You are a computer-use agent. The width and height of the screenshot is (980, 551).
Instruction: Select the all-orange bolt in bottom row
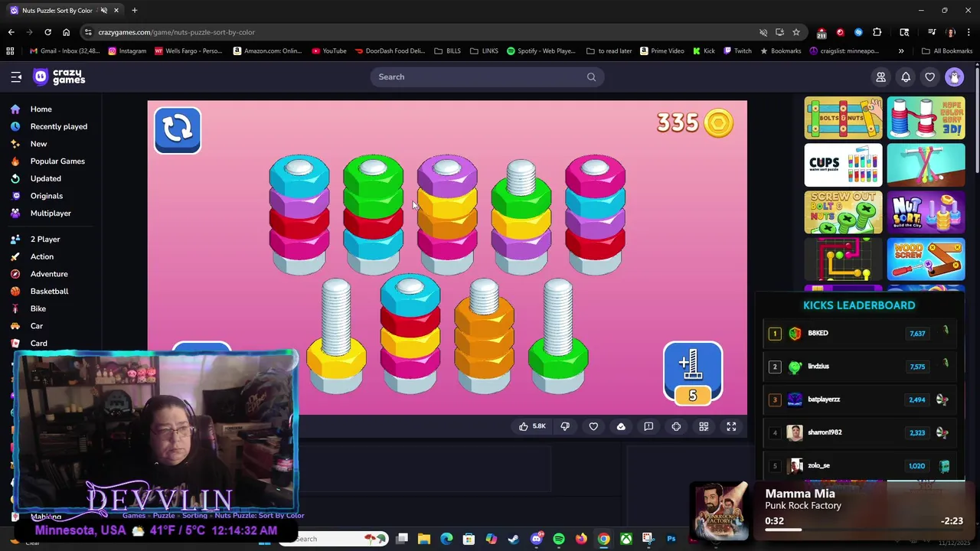(x=484, y=336)
